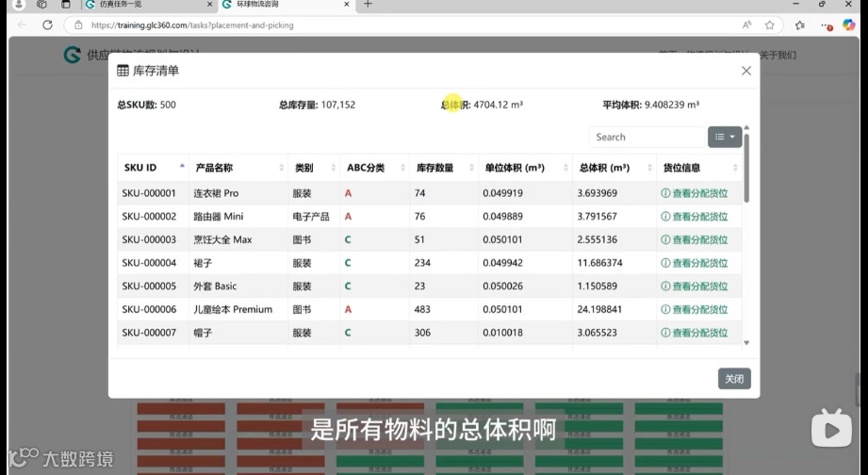
Task: Sort table by SKU ID column
Action: pyautogui.click(x=153, y=167)
